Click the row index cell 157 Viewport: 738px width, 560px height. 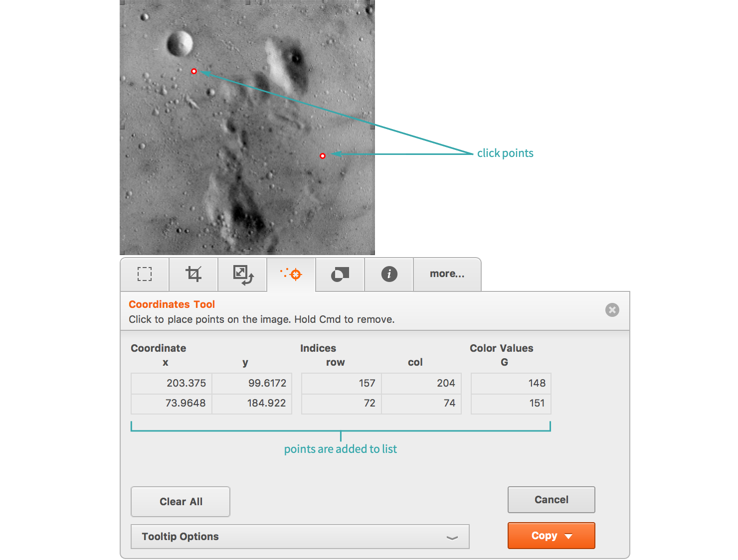pos(342,383)
